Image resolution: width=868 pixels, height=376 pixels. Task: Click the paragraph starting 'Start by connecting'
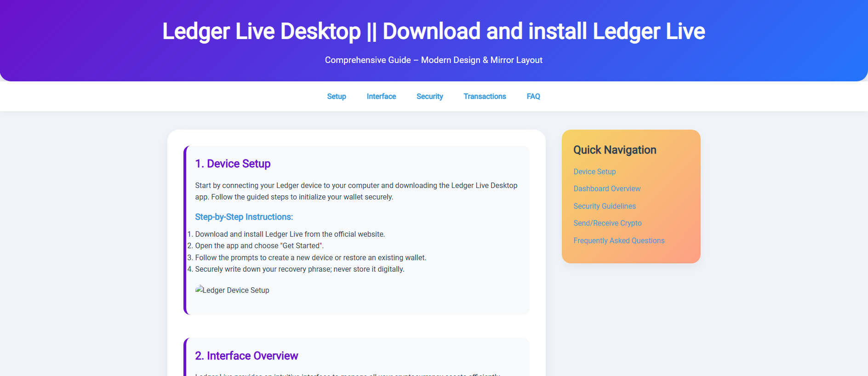pyautogui.click(x=356, y=191)
